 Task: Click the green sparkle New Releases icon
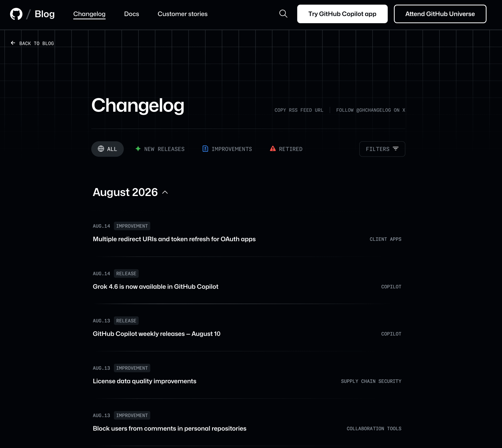pos(138,149)
